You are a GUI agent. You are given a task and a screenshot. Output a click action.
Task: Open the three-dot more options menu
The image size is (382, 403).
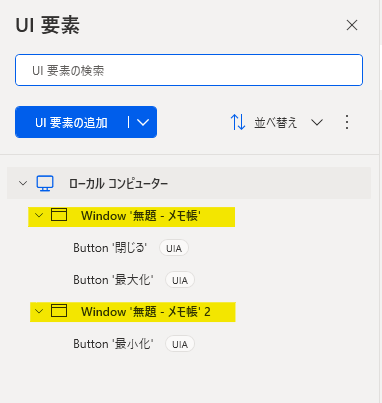347,122
